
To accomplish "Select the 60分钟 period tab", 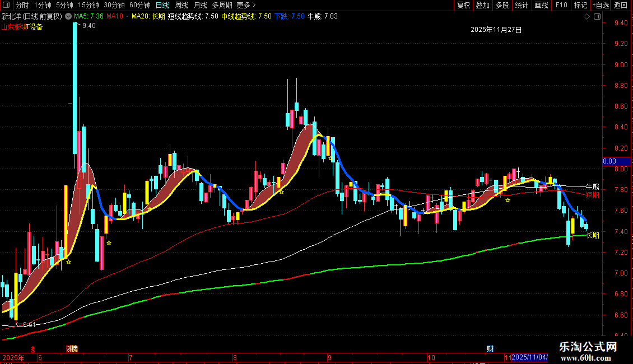I will (x=139, y=5).
